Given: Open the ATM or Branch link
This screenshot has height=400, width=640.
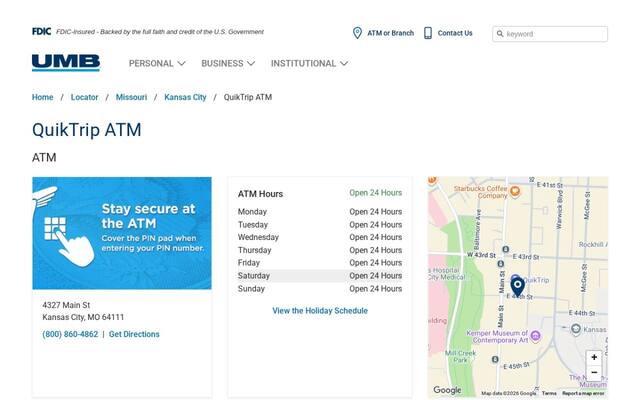Looking at the screenshot, I should pos(391,33).
